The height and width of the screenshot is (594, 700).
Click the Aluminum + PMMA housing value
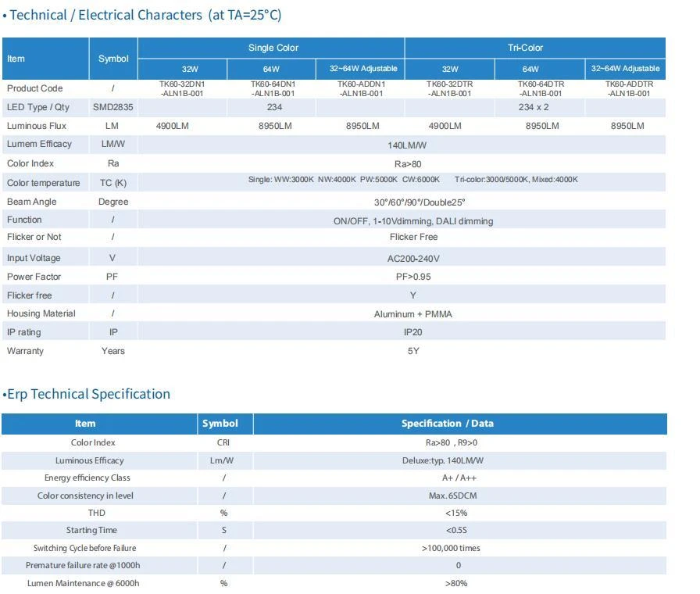tap(413, 314)
